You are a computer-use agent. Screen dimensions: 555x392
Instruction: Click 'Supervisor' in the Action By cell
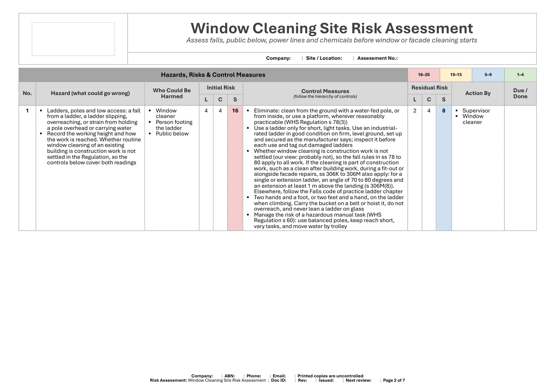point(476,111)
